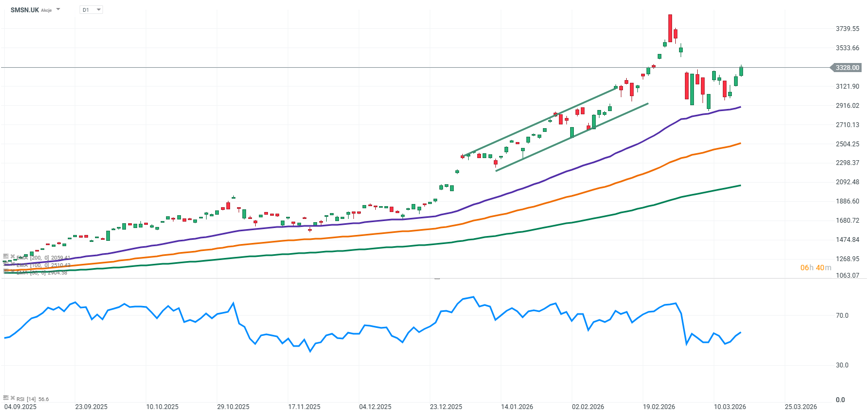Expand the SMSN.UK symbol dropdown

click(x=58, y=10)
